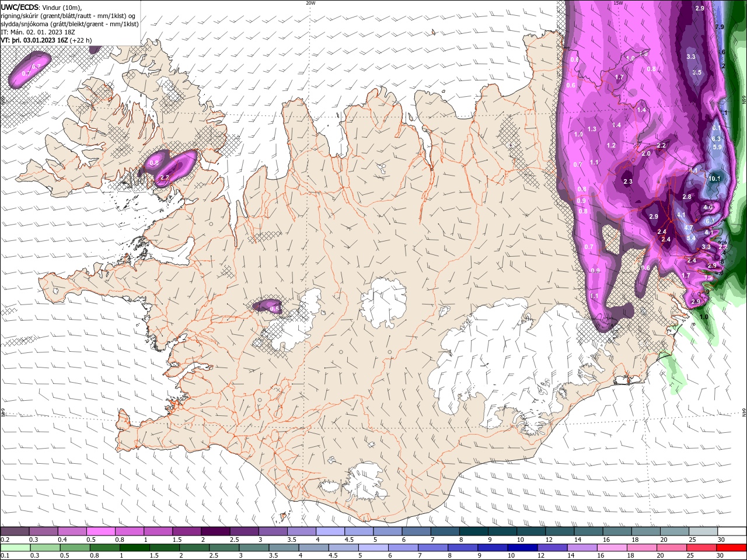Select upper legend swatch between 7 and 8

pos(445,531)
